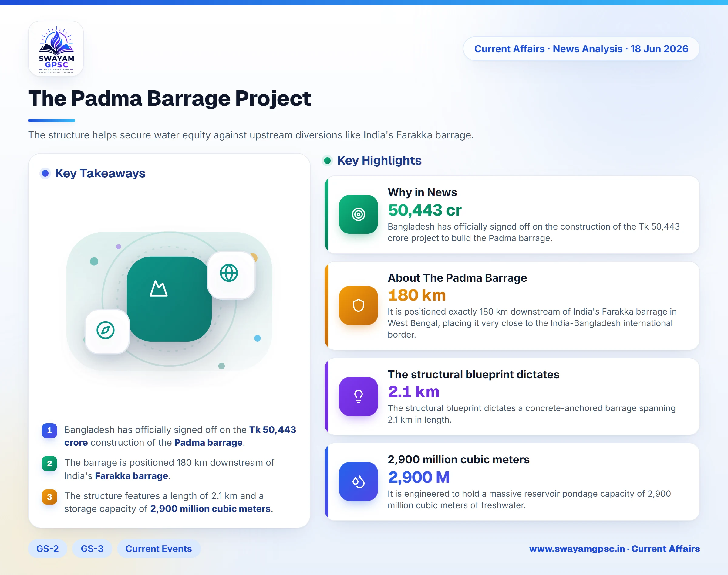
Task: Click the subtitle about securing water equity
Action: point(251,135)
